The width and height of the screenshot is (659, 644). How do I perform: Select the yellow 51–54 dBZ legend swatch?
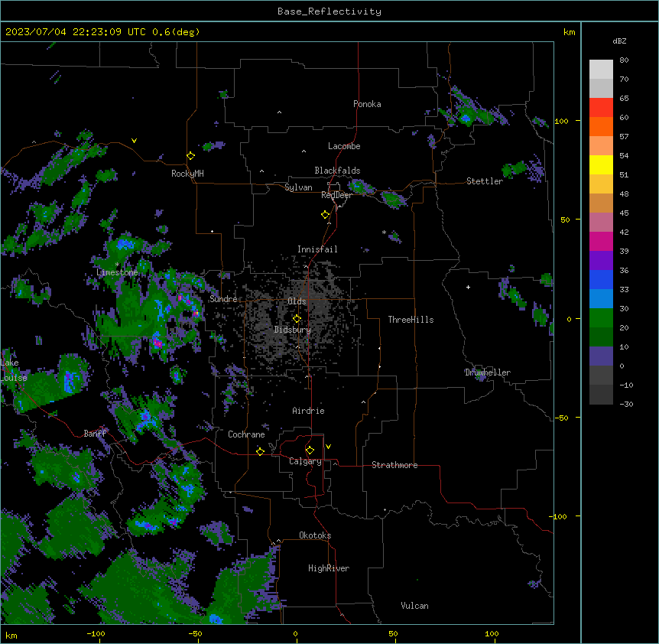[601, 164]
